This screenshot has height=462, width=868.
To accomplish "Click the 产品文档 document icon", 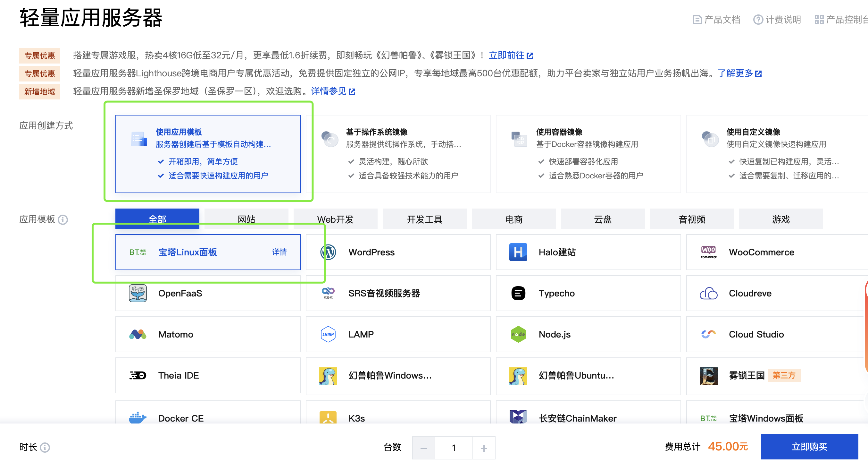I will tap(697, 20).
